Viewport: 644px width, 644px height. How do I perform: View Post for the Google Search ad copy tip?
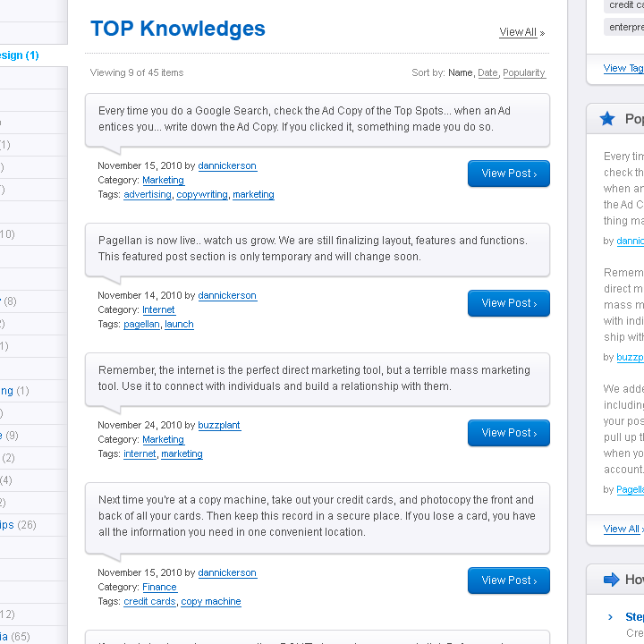tap(508, 174)
